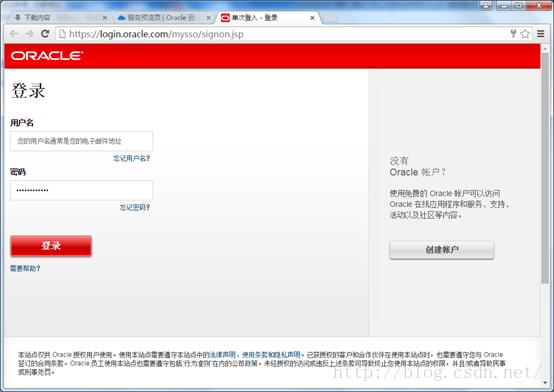Open the 法律声明 link in the footer
Image resolution: width=554 pixels, height=392 pixels.
[x=223, y=355]
